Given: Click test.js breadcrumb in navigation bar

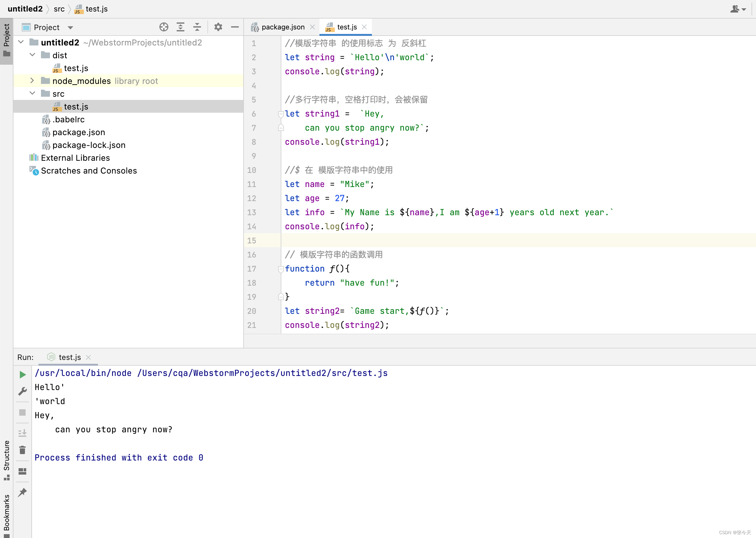Looking at the screenshot, I should click(x=92, y=9).
